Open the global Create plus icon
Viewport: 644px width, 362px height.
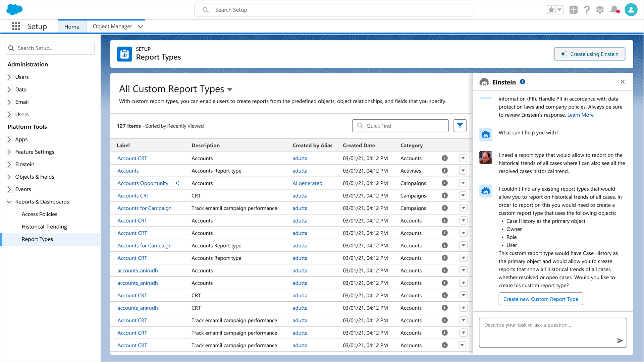click(573, 10)
